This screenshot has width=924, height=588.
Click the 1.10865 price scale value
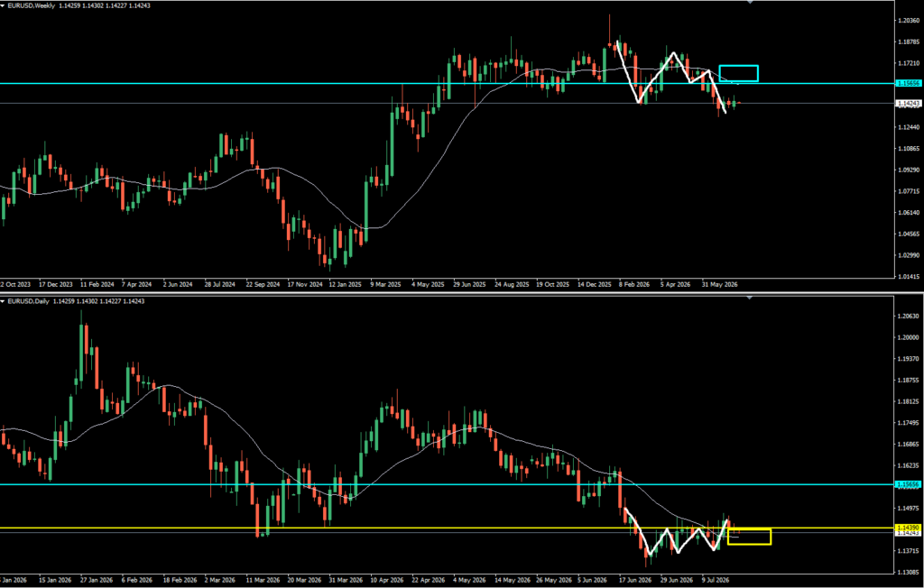tap(908, 149)
